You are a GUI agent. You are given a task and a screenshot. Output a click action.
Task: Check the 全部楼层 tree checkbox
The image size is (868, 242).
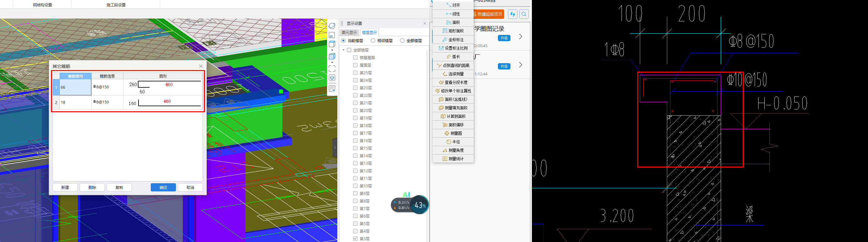pyautogui.click(x=349, y=50)
